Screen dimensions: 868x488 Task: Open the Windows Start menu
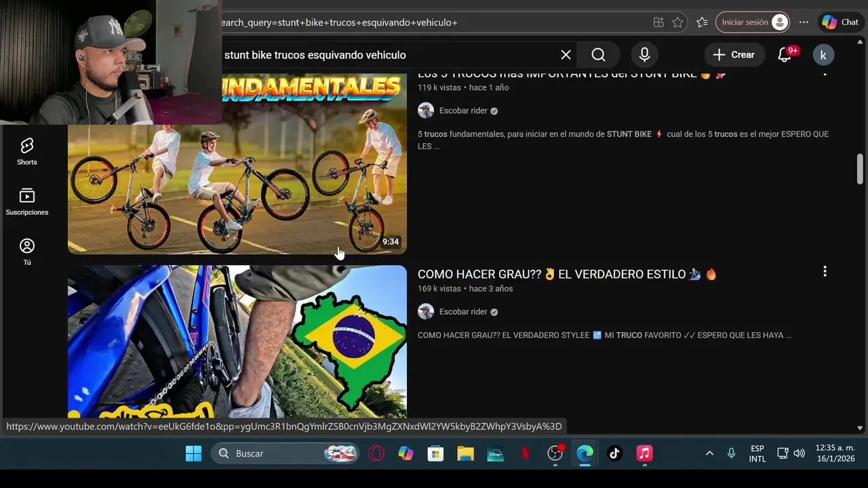coord(193,453)
